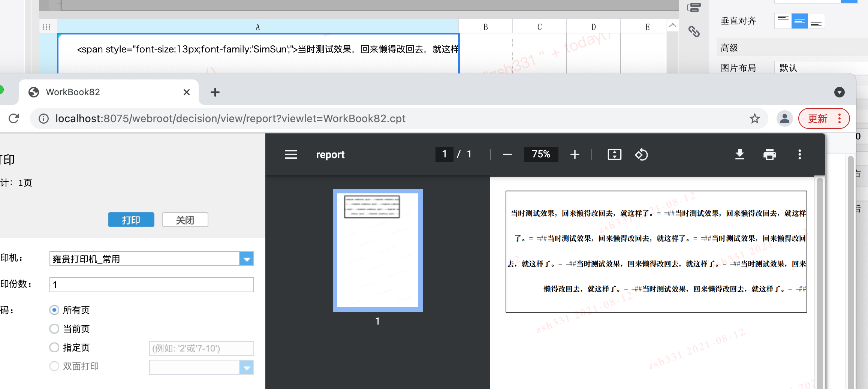This screenshot has width=868, height=389.
Task: Select the 双面打印 radio option
Action: (54, 366)
